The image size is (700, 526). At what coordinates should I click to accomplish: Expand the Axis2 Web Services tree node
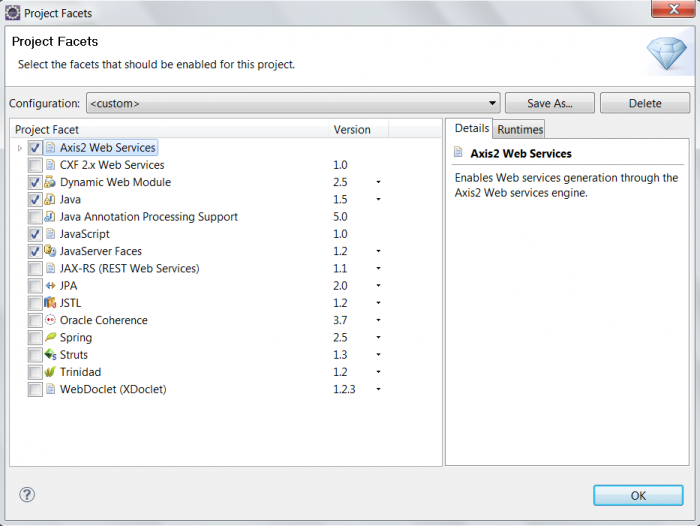point(20,148)
